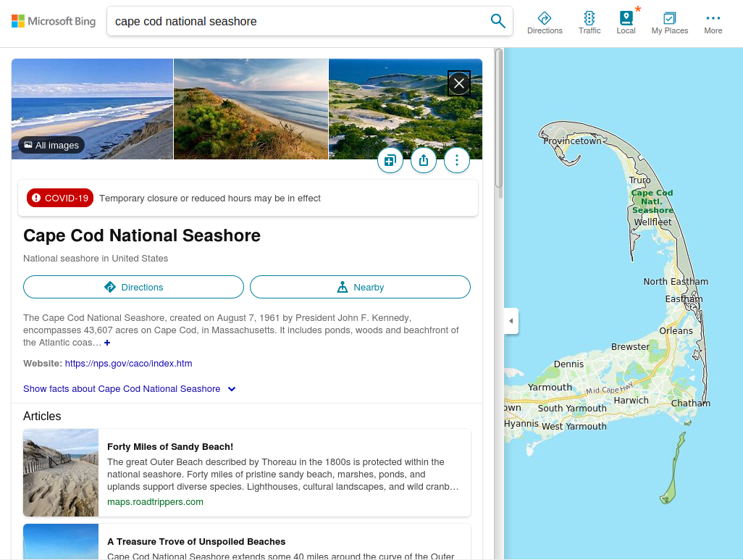Open the three-dot more actions button
743x560 pixels.
[457, 160]
